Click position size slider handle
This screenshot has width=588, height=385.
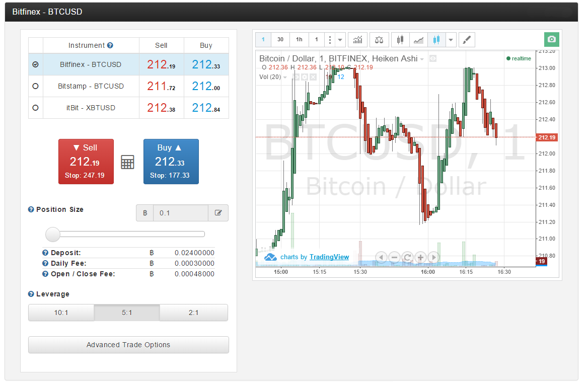pyautogui.click(x=53, y=235)
